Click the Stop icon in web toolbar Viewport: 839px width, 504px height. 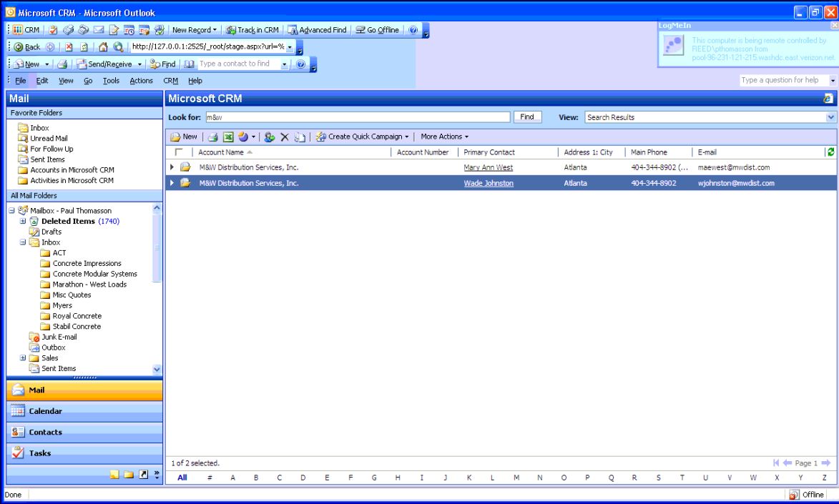coord(69,47)
